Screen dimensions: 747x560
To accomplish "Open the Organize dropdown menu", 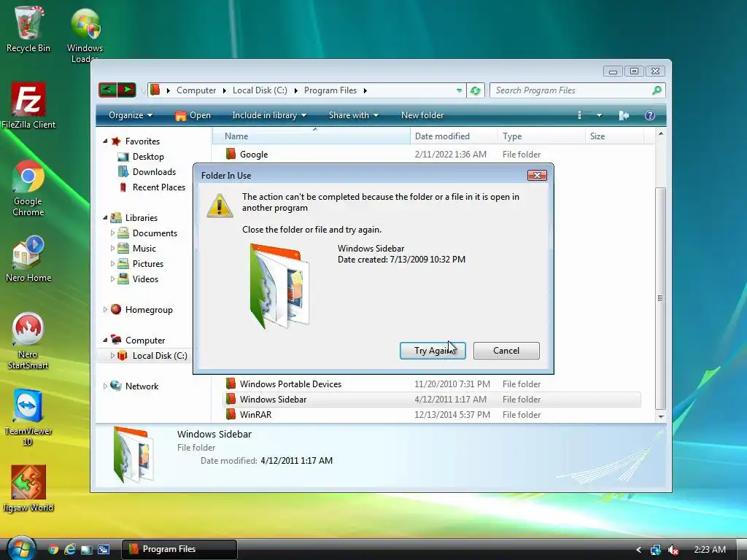I will 130,115.
